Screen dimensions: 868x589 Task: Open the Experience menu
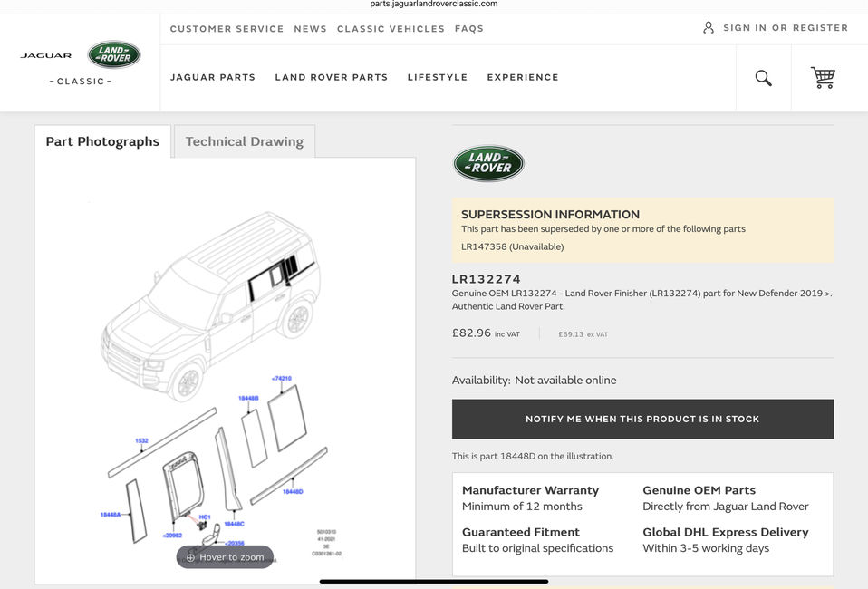[x=523, y=78]
